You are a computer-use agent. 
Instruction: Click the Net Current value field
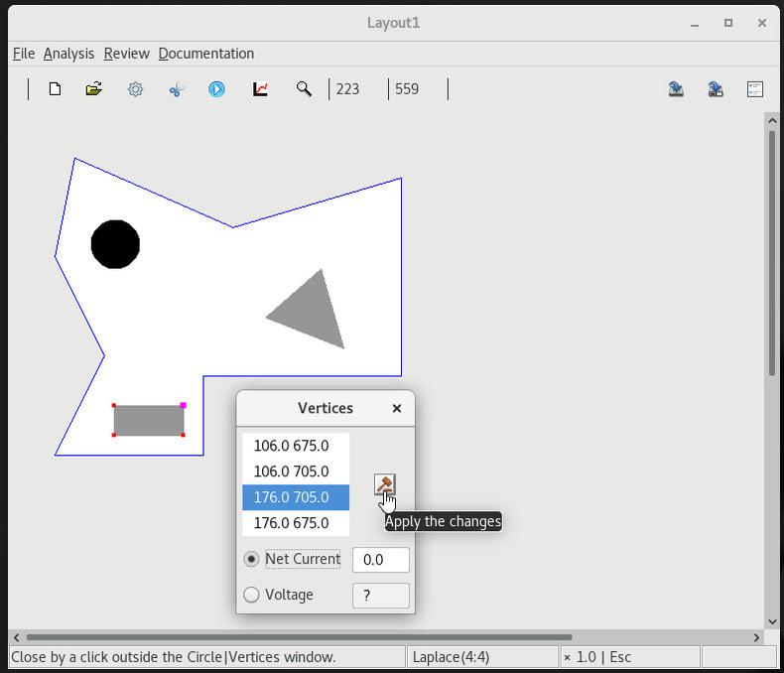click(x=380, y=560)
